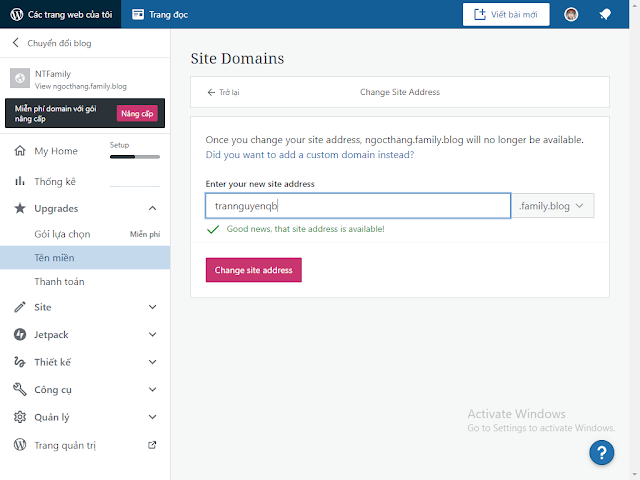
Task: Click the new site address input field
Action: [x=358, y=206]
